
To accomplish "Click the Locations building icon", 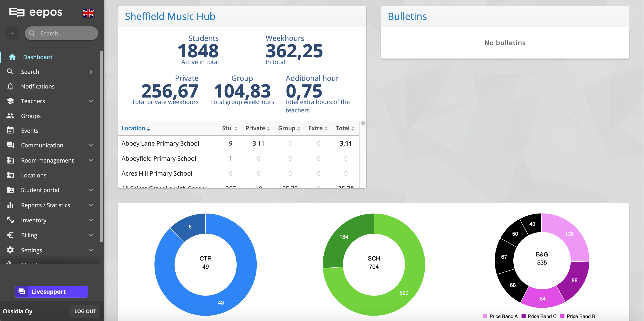I will coord(10,175).
